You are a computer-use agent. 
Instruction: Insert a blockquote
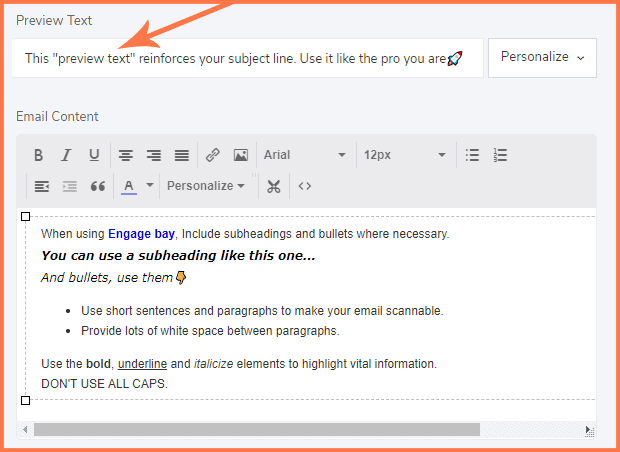(98, 186)
